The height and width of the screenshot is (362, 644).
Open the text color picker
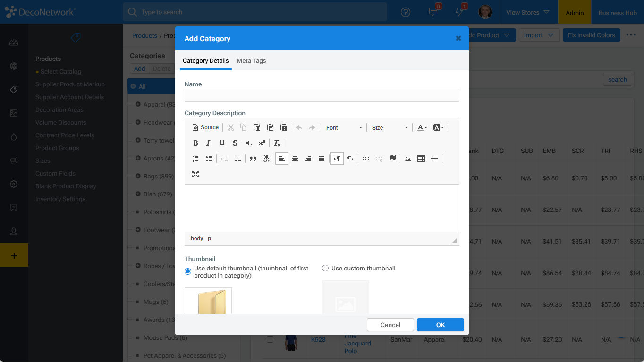(422, 127)
